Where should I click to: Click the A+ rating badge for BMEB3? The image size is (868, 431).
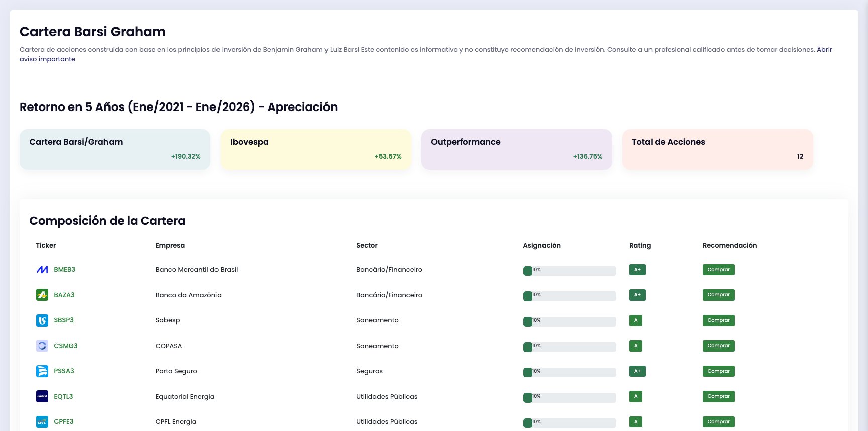click(637, 270)
